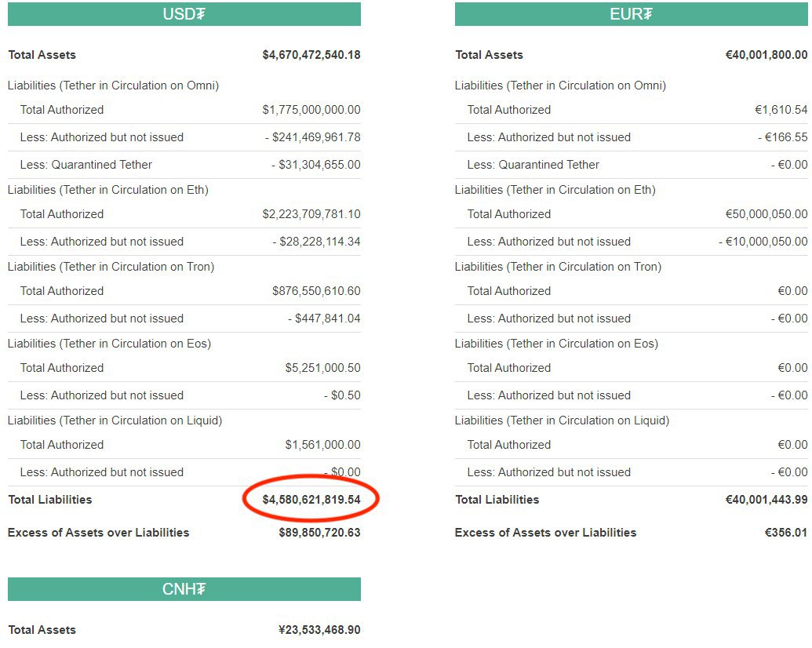Click USD Liquid Total Authorized $1,561,000.00
The height and width of the screenshot is (648, 812).
[x=322, y=445]
